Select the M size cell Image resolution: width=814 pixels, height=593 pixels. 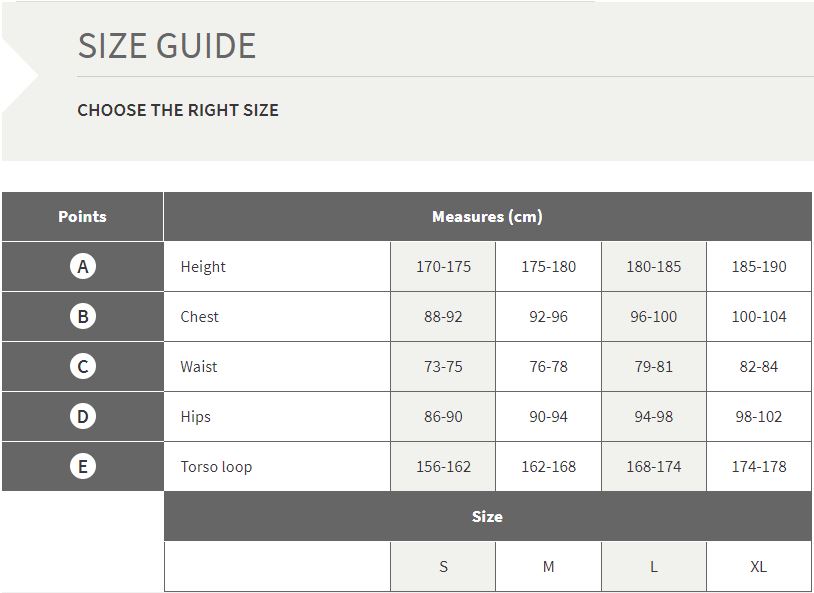548,567
